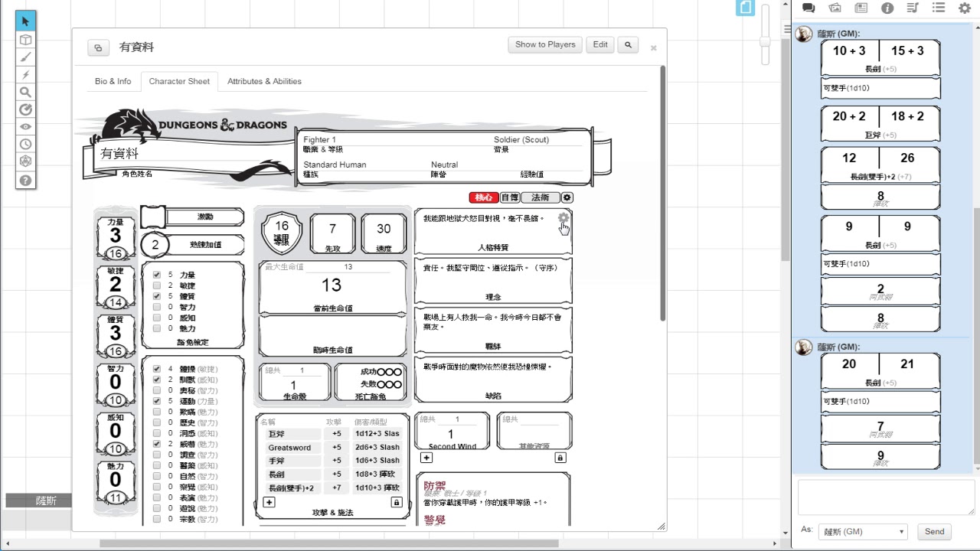Click the magnifier button beside Edit
The width and height of the screenshot is (980, 551).
629,45
